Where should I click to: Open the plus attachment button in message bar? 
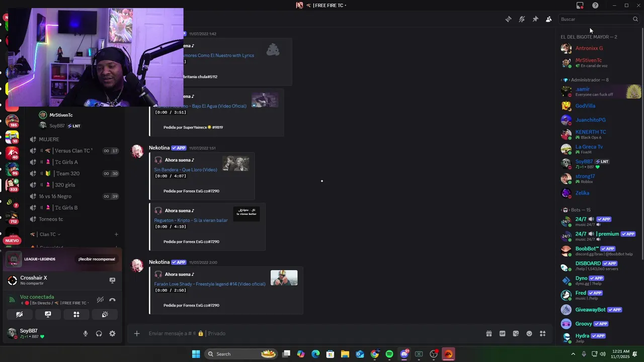tap(136, 333)
